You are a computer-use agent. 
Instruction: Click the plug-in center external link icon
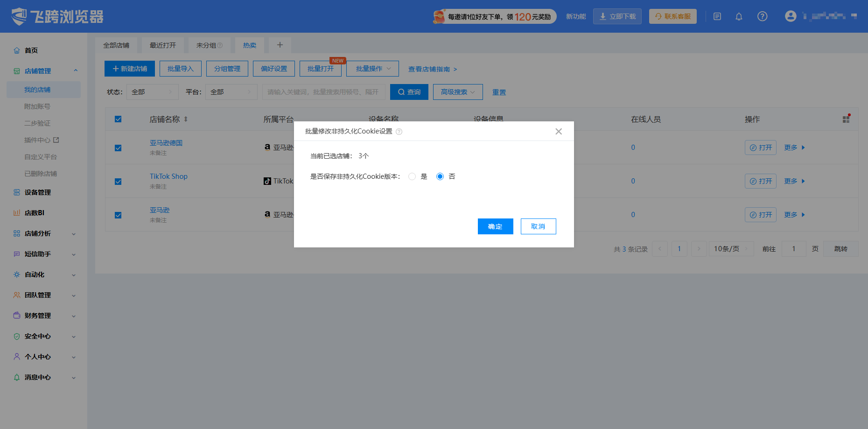56,140
